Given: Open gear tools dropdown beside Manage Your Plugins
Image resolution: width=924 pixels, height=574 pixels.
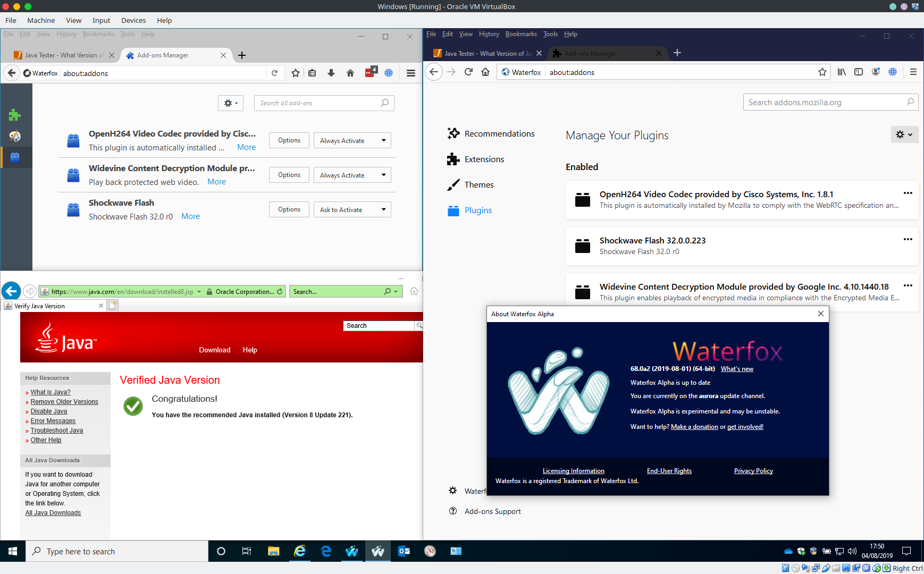Looking at the screenshot, I should (x=904, y=134).
